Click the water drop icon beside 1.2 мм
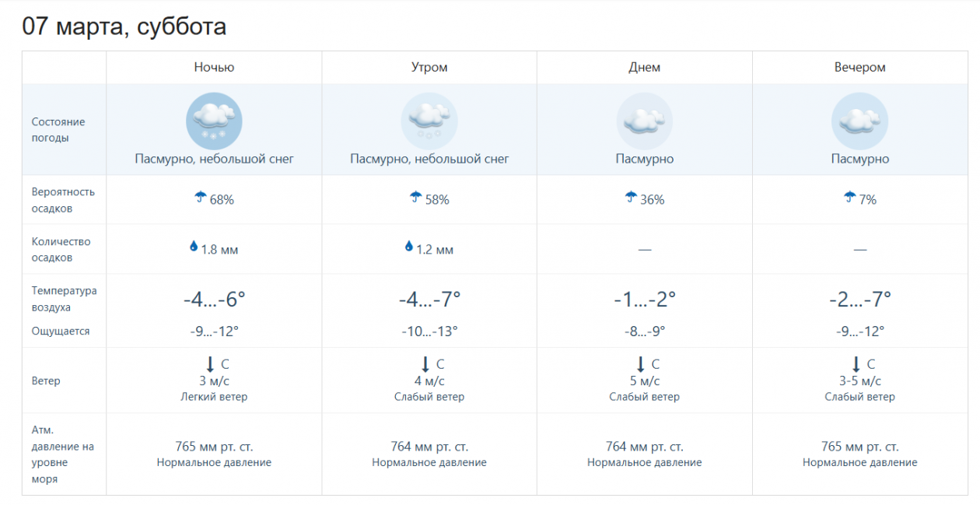The image size is (980, 505). 408,247
